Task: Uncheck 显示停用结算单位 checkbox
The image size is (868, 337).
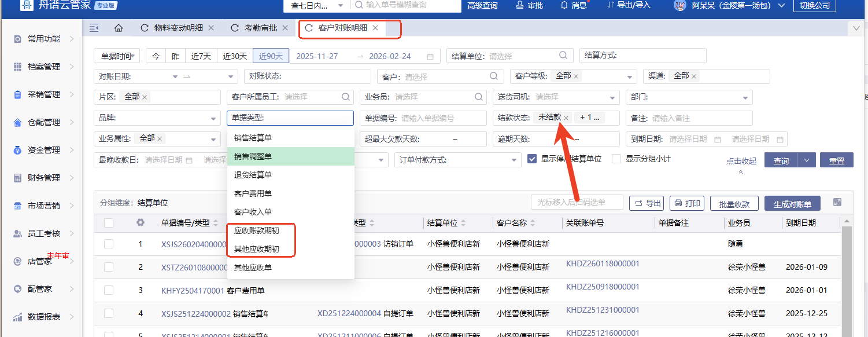Action: coord(532,159)
